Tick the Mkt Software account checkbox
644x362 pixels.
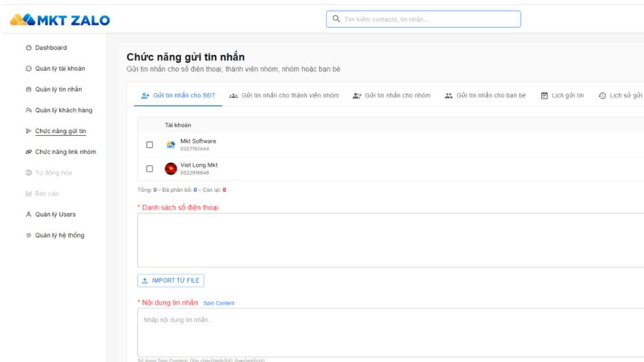(x=150, y=145)
